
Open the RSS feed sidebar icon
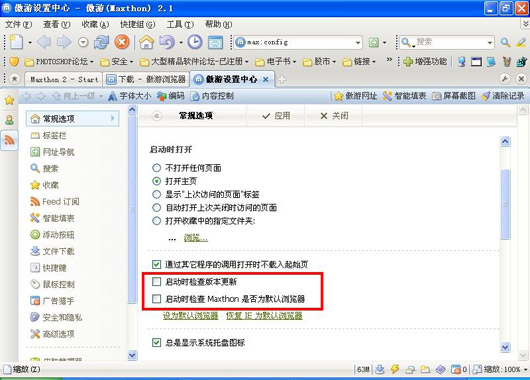pyautogui.click(x=9, y=139)
